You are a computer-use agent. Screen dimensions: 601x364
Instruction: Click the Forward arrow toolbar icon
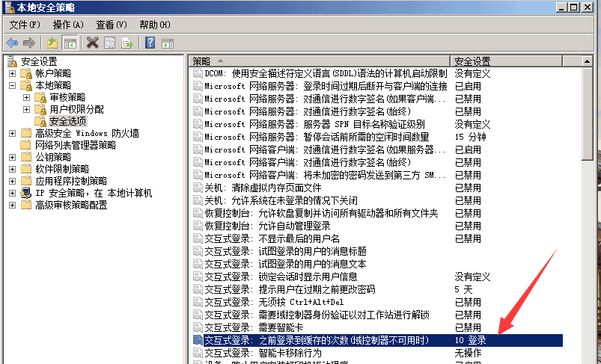[28, 43]
